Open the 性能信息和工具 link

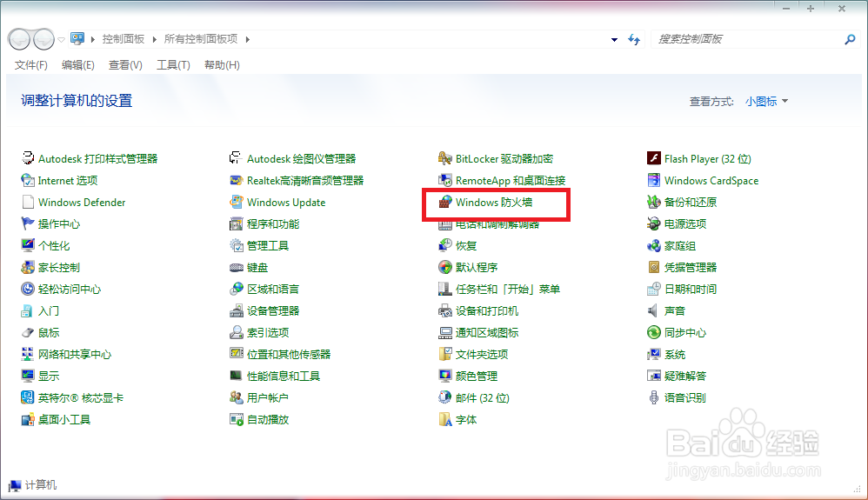[283, 376]
